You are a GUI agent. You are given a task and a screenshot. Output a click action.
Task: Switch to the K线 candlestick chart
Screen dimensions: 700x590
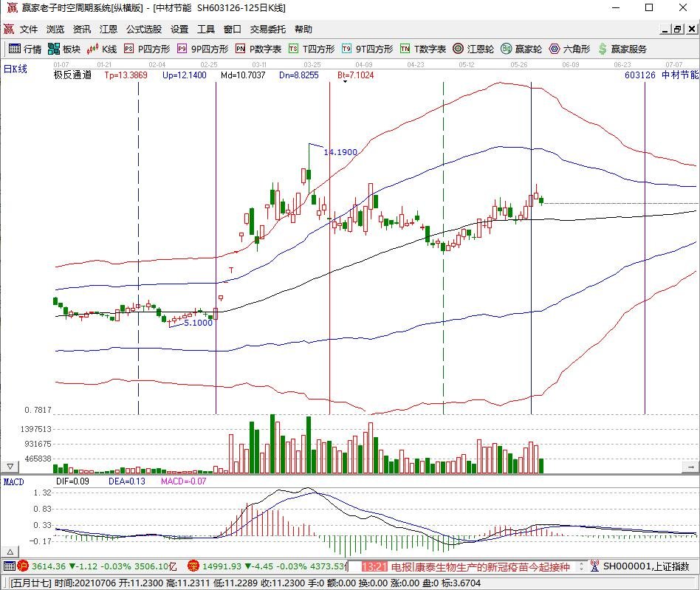(102, 49)
